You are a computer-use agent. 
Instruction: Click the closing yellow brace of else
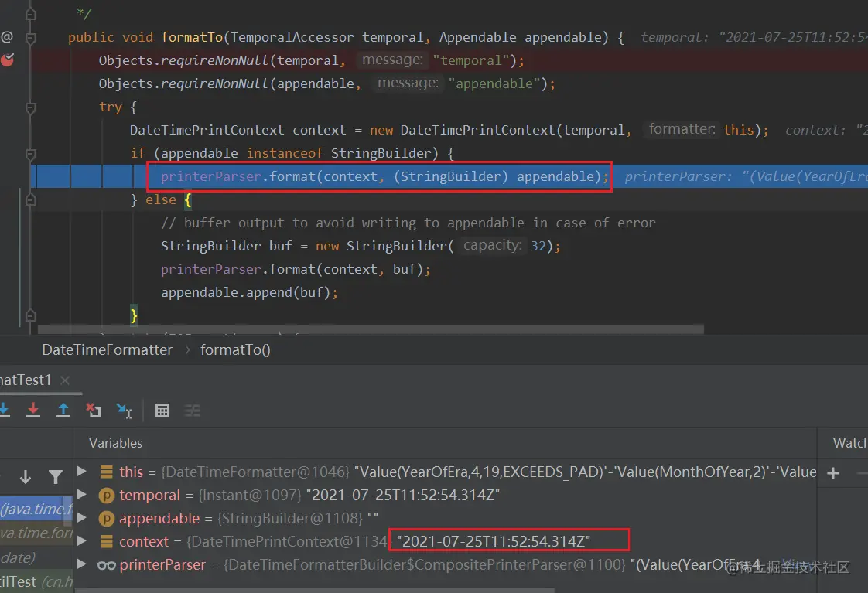(133, 315)
